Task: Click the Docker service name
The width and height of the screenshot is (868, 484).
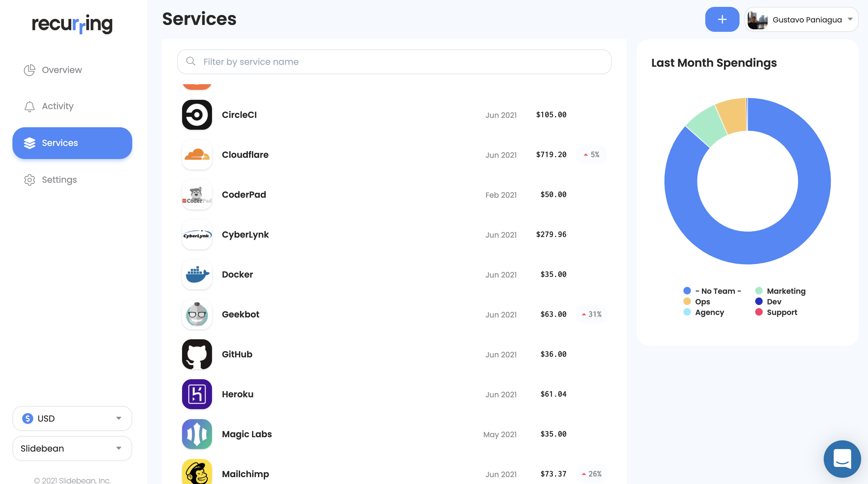Action: [237, 275]
